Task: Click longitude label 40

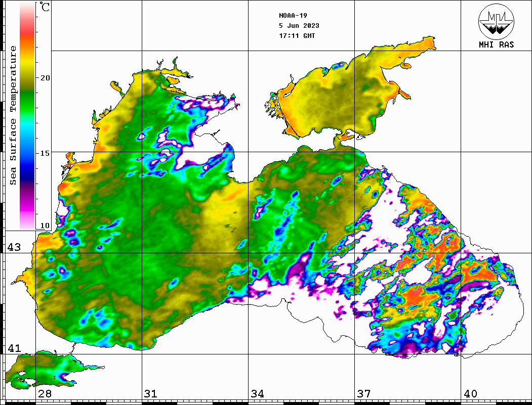Action: pos(470,394)
